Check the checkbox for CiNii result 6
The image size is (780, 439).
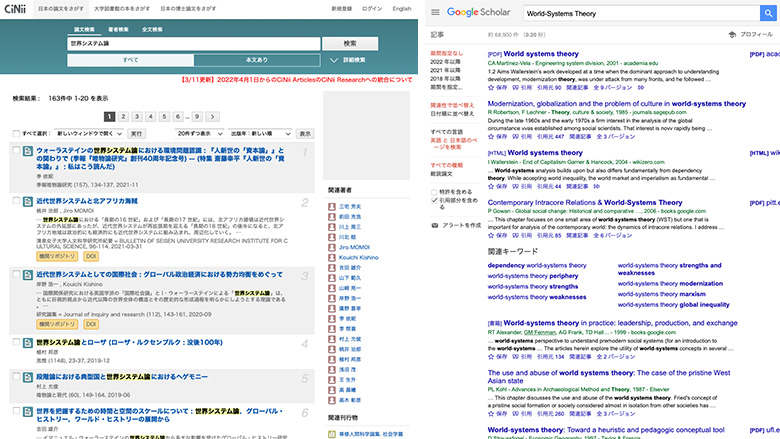click(16, 411)
